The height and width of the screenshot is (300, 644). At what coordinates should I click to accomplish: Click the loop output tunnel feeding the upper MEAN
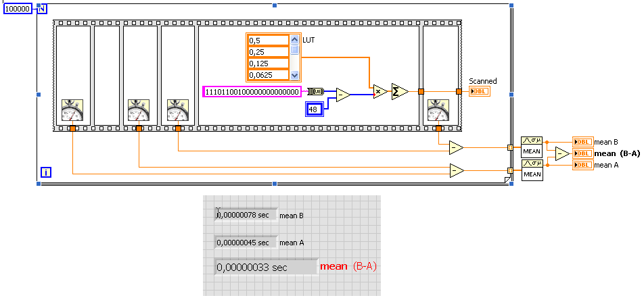(x=510, y=148)
